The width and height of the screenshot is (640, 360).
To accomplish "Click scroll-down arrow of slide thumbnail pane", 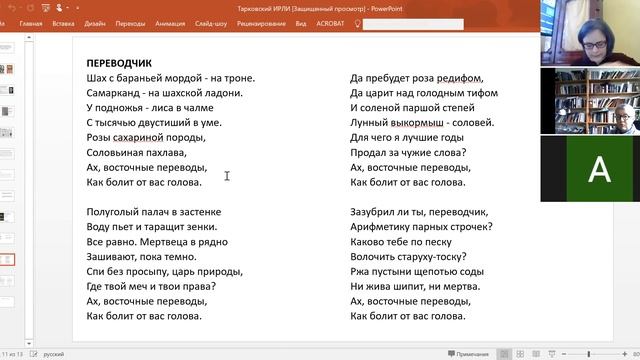I will tap(29, 343).
